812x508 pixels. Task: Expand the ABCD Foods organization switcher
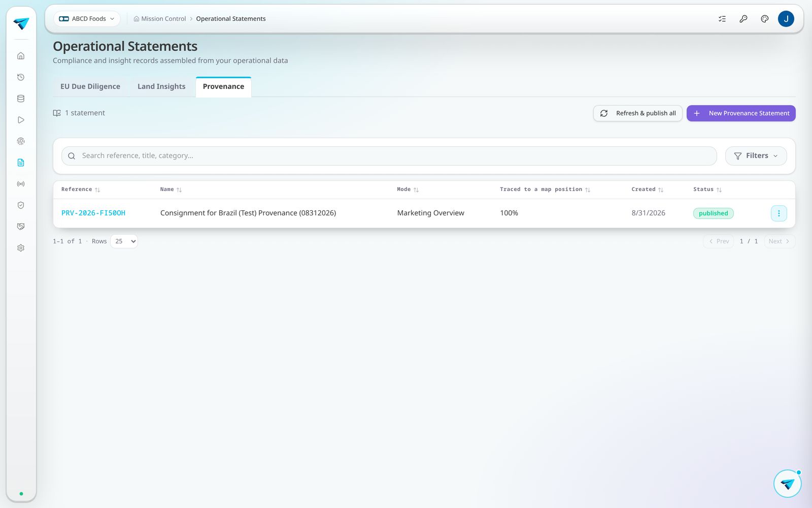[x=87, y=19]
